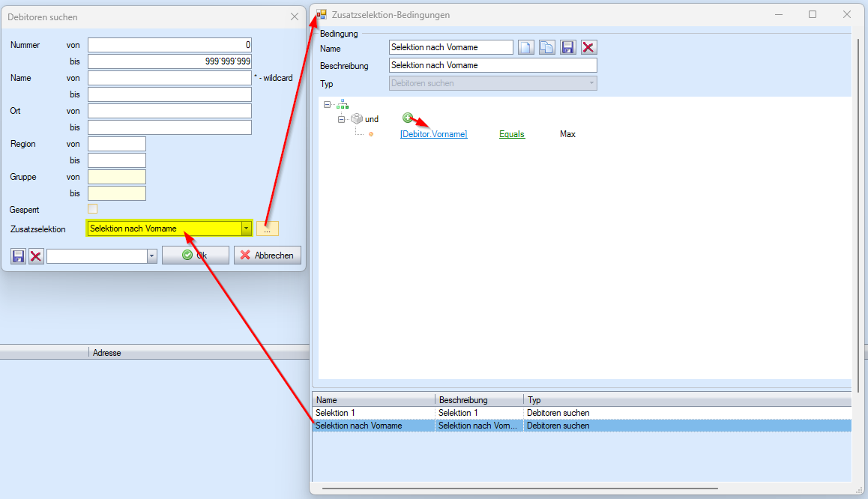Add a condition with green plus icon
The width and height of the screenshot is (868, 499).
[408, 118]
